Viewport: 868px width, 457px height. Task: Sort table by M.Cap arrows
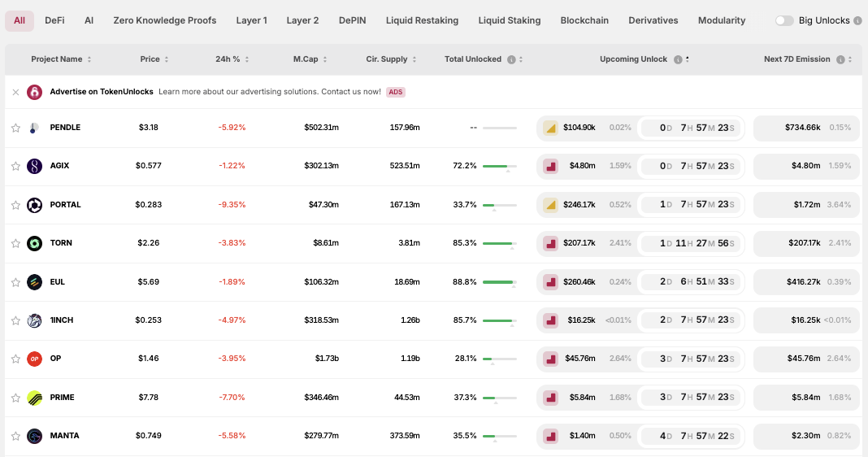click(x=325, y=59)
